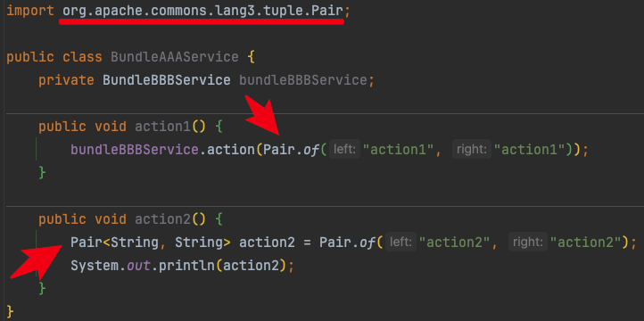Select the BundleAAAService class name

tap(175, 57)
